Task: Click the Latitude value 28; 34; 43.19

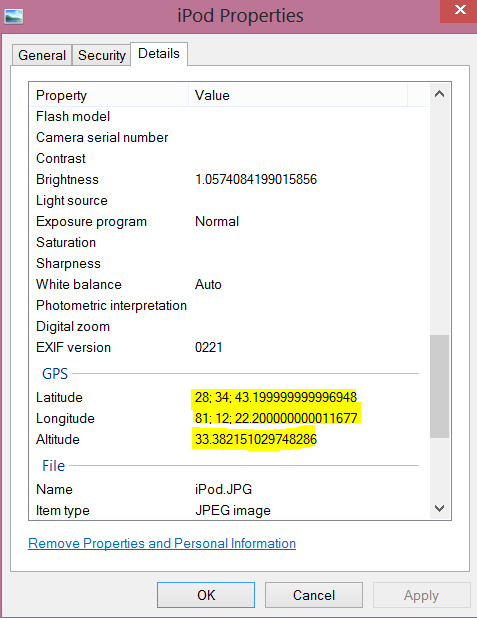Action: [x=276, y=397]
